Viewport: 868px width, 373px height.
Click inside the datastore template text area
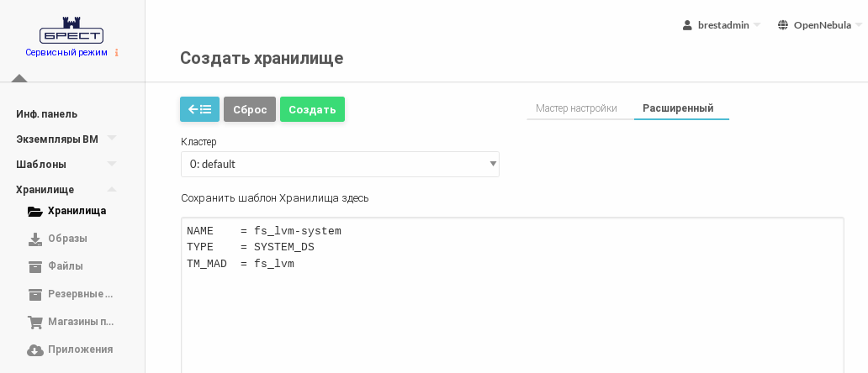pyautogui.click(x=511, y=311)
